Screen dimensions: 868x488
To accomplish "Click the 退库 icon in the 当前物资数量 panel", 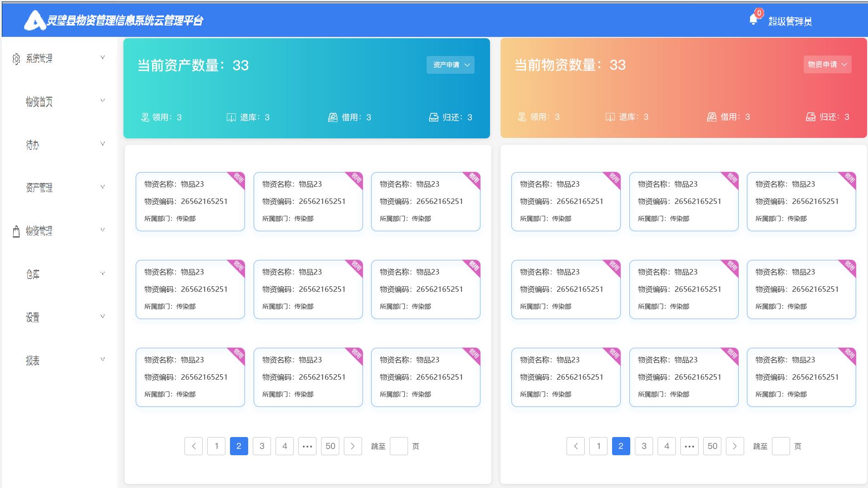I will tap(610, 117).
